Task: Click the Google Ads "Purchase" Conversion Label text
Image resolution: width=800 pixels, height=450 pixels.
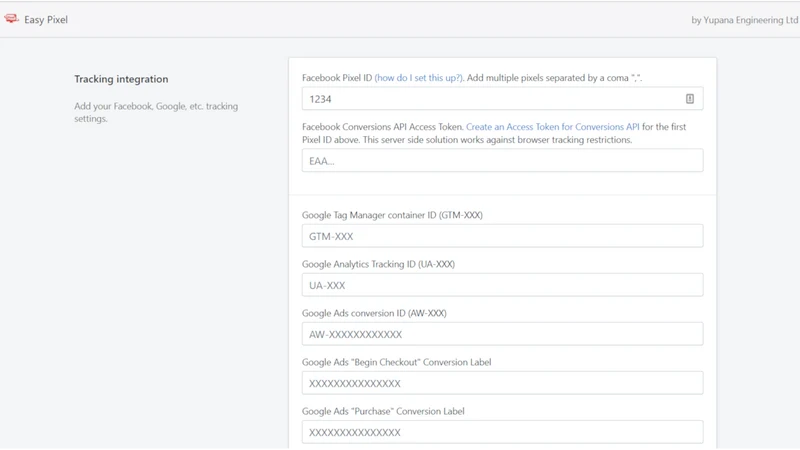Action: 383,411
